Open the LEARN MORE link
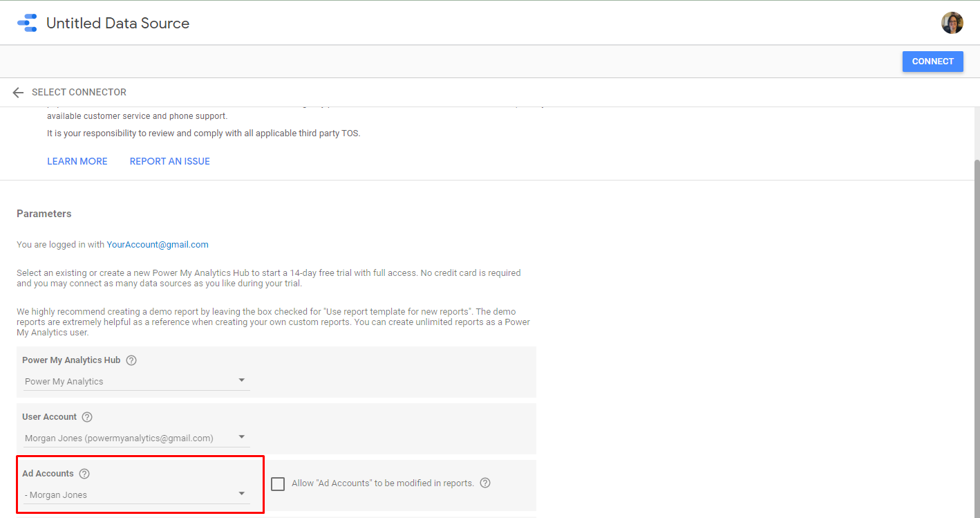Image resolution: width=980 pixels, height=518 pixels. point(77,161)
